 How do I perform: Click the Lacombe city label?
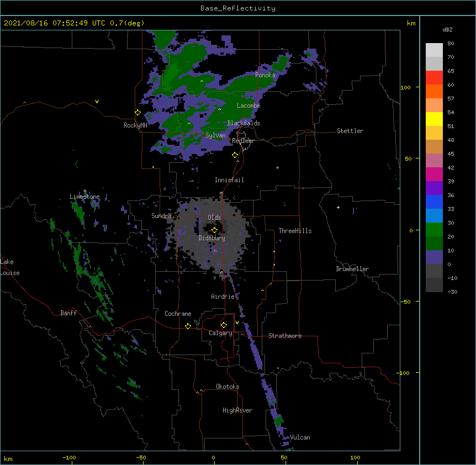tap(248, 105)
